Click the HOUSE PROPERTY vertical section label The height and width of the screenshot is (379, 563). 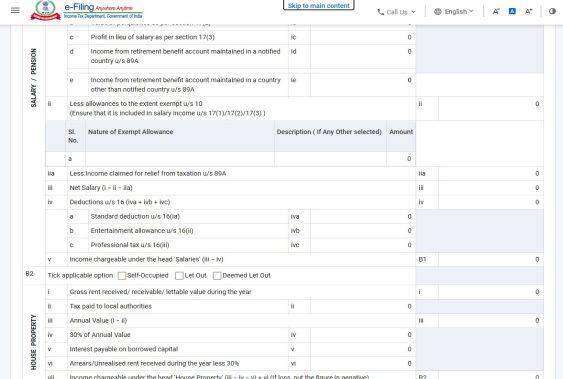33,342
